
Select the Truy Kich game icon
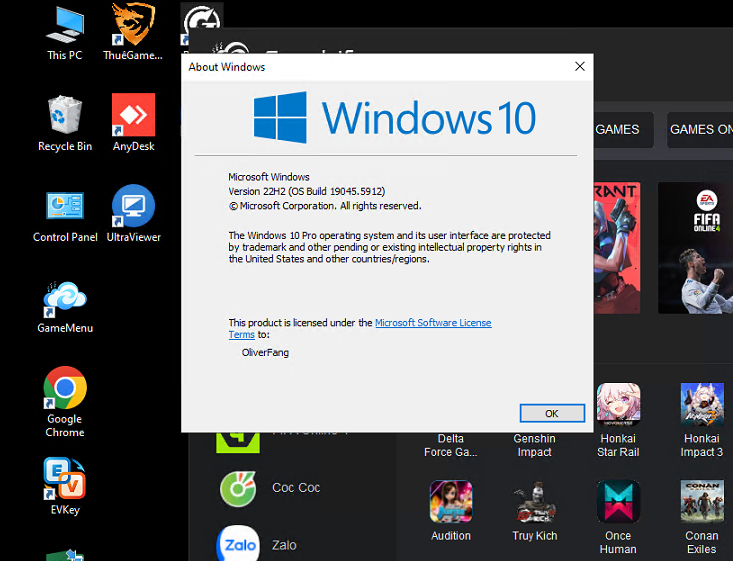535,502
